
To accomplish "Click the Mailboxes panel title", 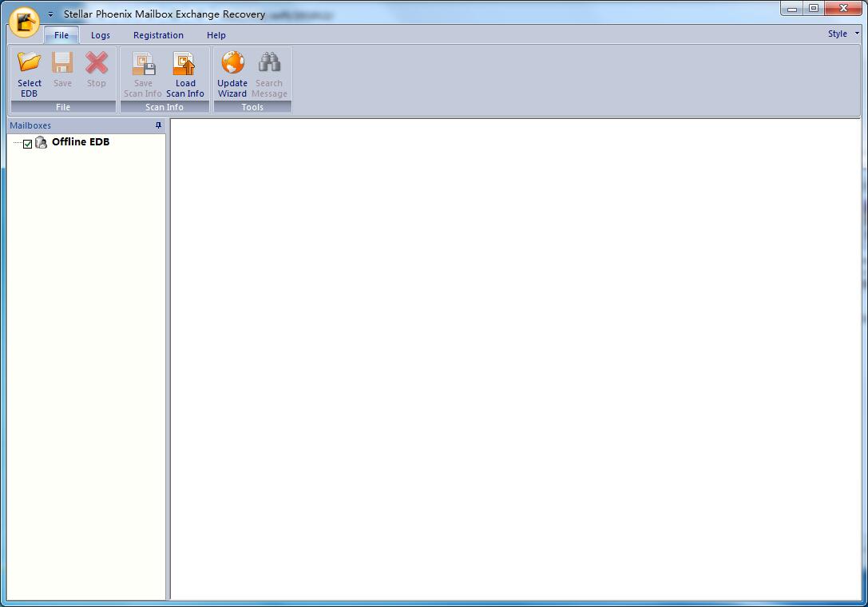I will coord(30,125).
